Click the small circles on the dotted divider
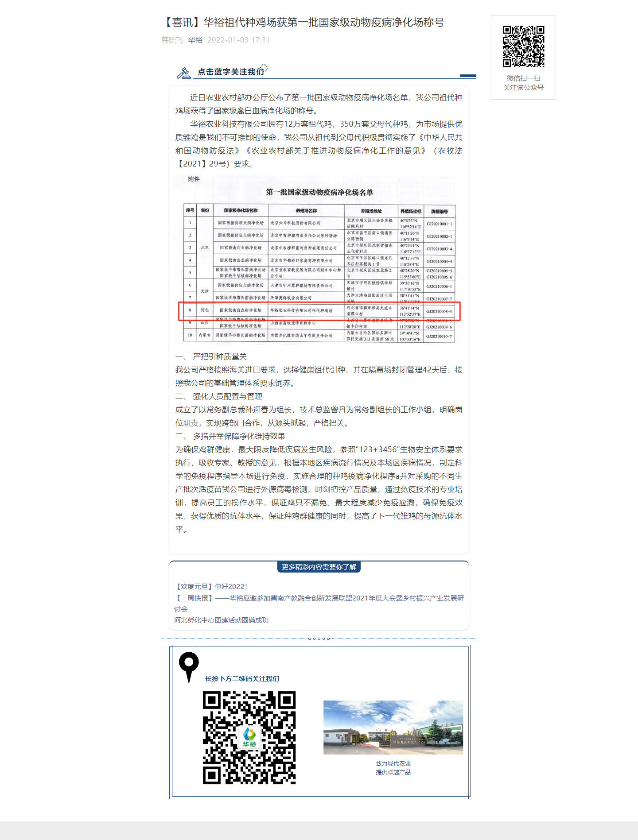The height and width of the screenshot is (840, 638). [x=319, y=639]
